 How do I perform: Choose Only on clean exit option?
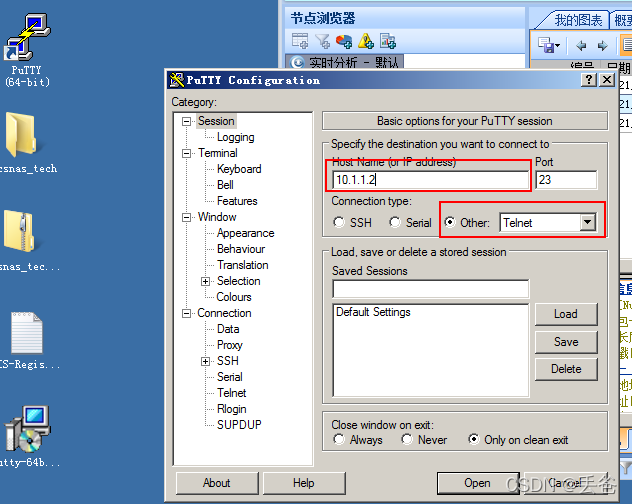pos(474,439)
